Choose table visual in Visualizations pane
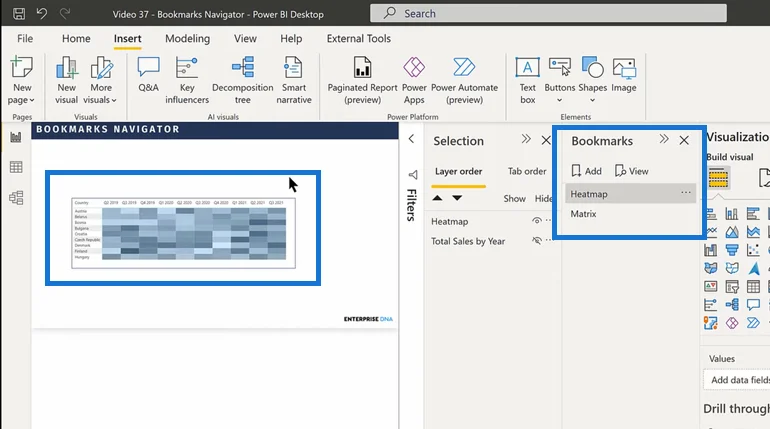Screen dimensions: 770x429 coord(753,286)
